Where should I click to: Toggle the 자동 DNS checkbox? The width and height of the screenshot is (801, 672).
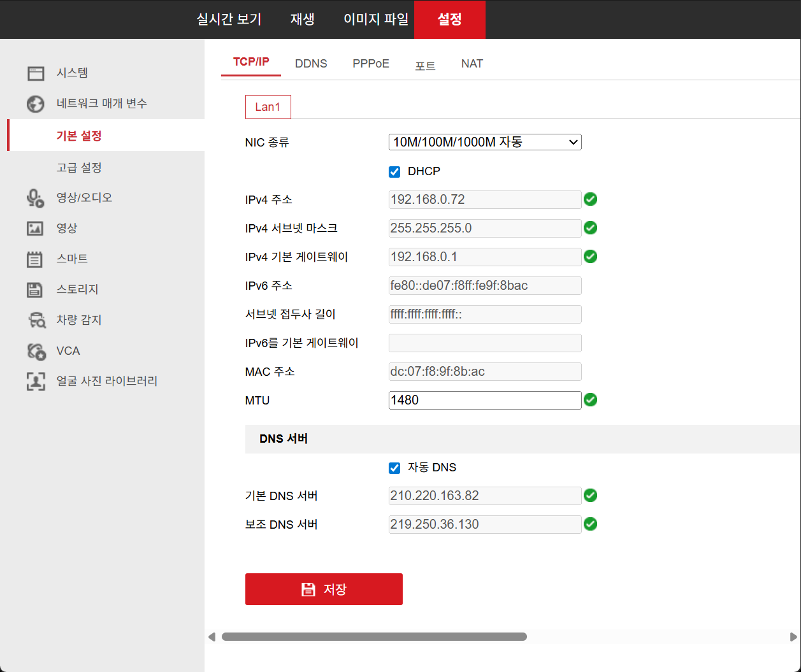click(x=394, y=468)
